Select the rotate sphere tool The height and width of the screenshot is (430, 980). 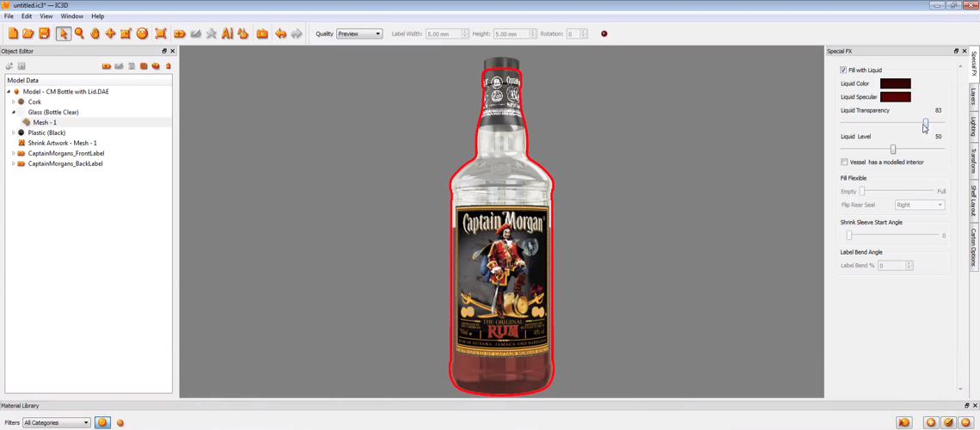point(142,34)
